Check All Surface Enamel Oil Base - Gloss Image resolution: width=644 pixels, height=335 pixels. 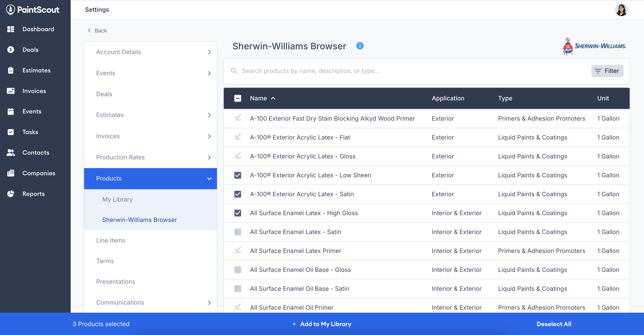[x=238, y=270]
